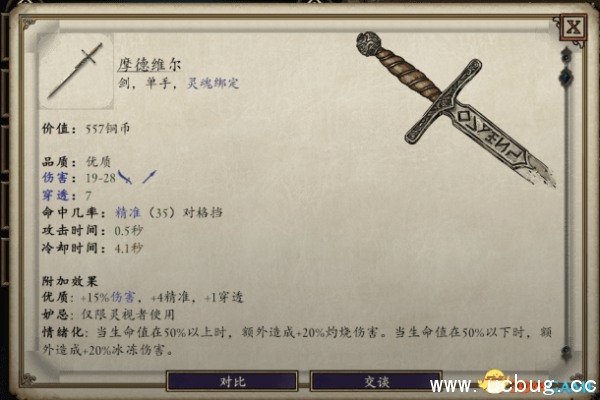Click the scrollbar down arrow ornament
The image size is (600, 400).
coord(566,351)
